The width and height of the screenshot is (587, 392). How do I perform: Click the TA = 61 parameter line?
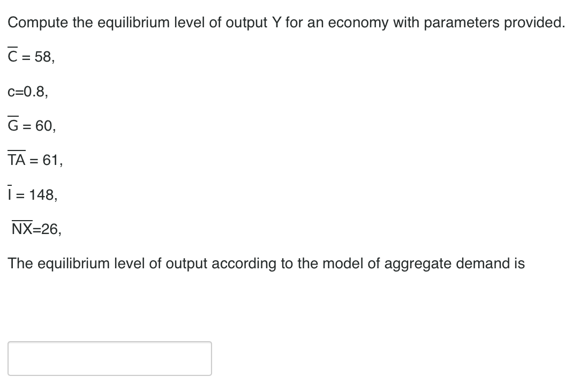coord(34,160)
